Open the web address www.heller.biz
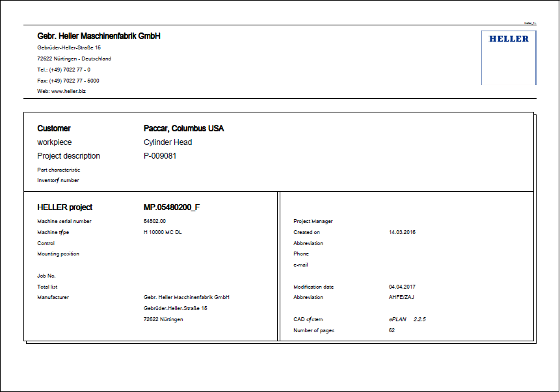Viewport: 560px width, 392px height. click(68, 91)
